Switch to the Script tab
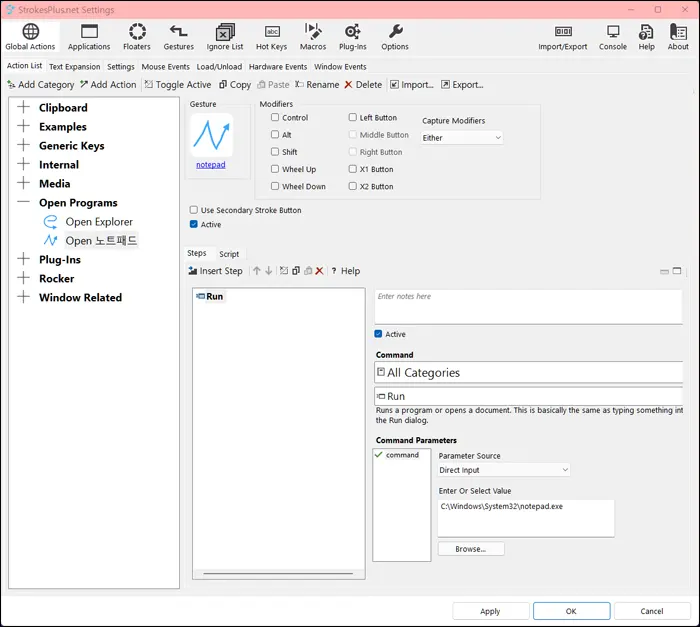 pos(229,254)
